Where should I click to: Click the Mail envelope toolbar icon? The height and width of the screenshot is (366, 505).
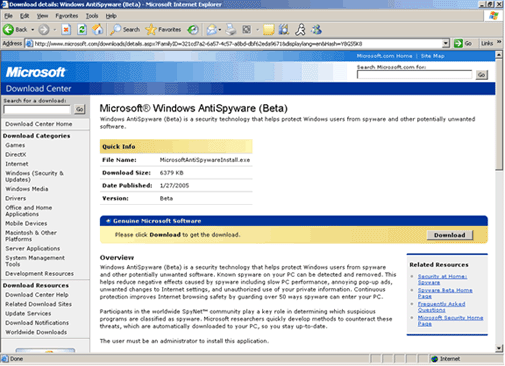[211, 30]
